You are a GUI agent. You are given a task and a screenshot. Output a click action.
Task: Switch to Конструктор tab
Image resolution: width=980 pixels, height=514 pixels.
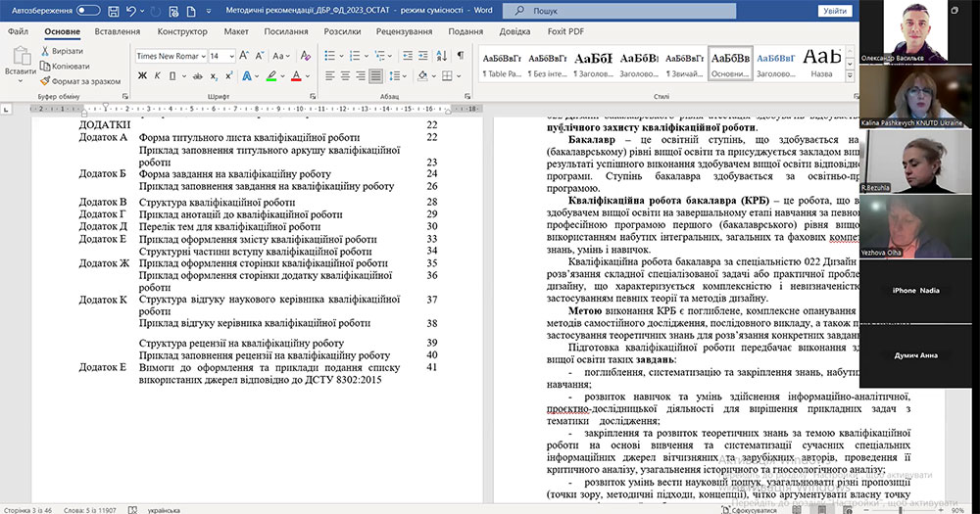click(182, 31)
